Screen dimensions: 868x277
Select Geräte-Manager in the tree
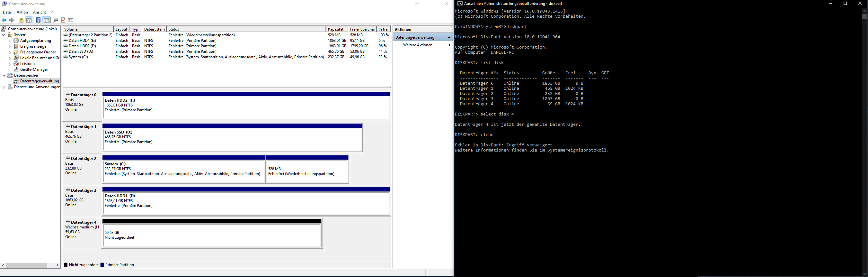(x=34, y=69)
